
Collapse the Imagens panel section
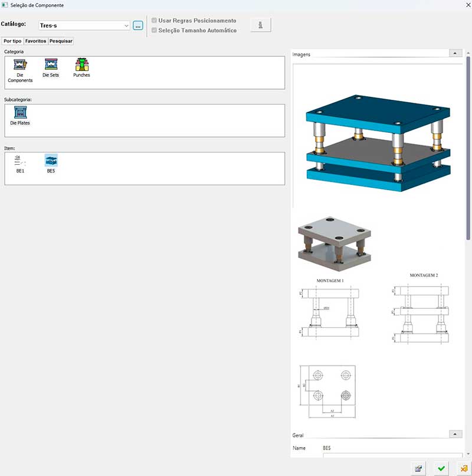455,53
